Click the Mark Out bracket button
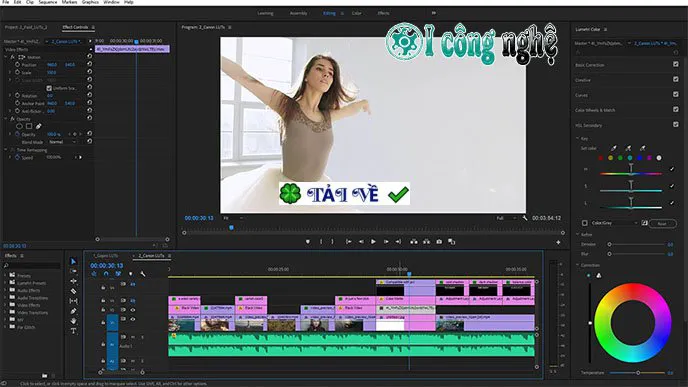 click(332, 242)
